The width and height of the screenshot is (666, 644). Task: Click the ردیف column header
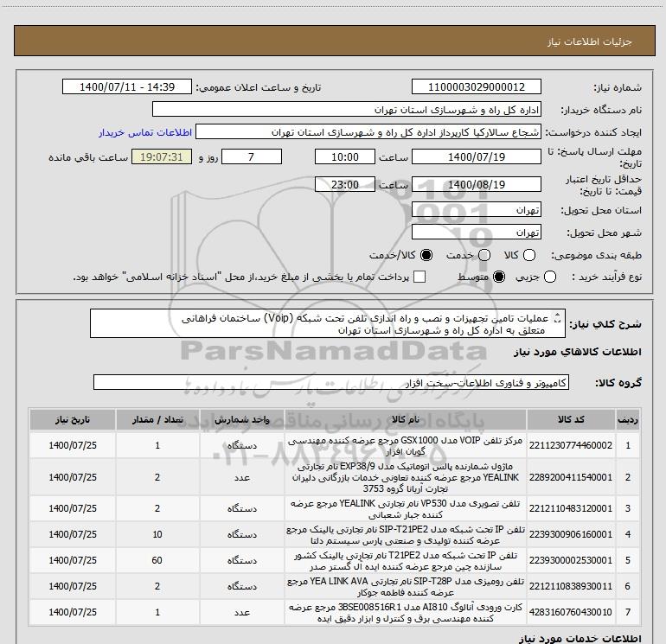(x=628, y=420)
